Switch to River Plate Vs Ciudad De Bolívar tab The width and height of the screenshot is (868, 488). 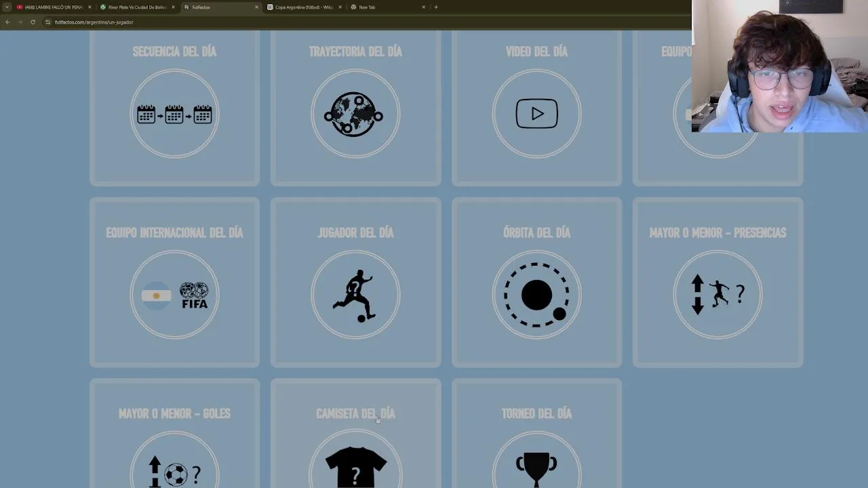pyautogui.click(x=136, y=7)
